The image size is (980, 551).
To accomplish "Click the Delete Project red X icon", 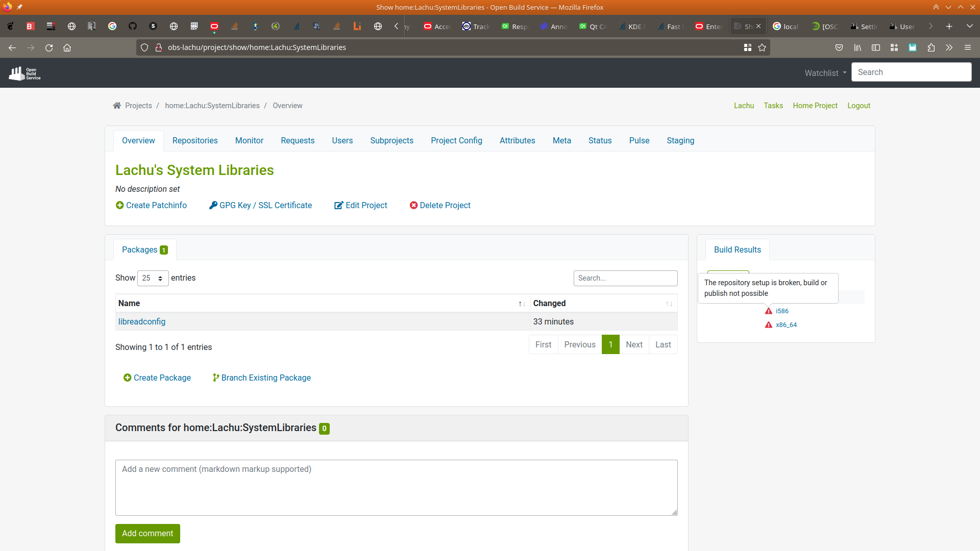I will coord(413,205).
